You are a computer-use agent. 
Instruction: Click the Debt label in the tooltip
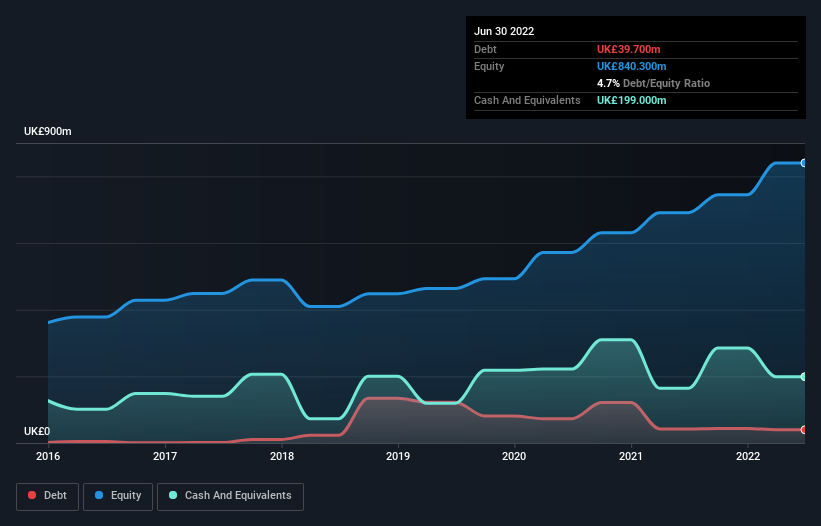[x=485, y=49]
